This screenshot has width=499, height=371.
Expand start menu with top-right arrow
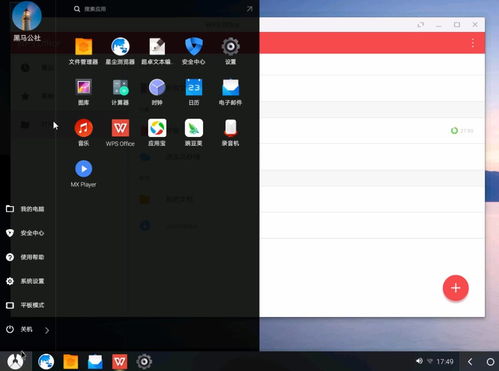(x=249, y=9)
